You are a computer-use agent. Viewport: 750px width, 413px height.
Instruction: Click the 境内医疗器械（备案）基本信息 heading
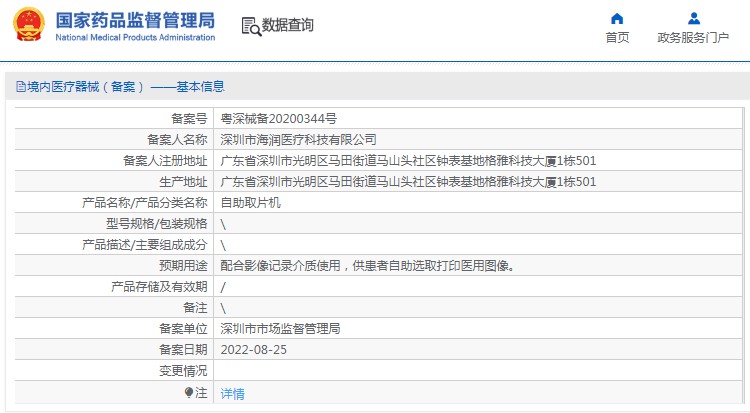click(x=125, y=87)
